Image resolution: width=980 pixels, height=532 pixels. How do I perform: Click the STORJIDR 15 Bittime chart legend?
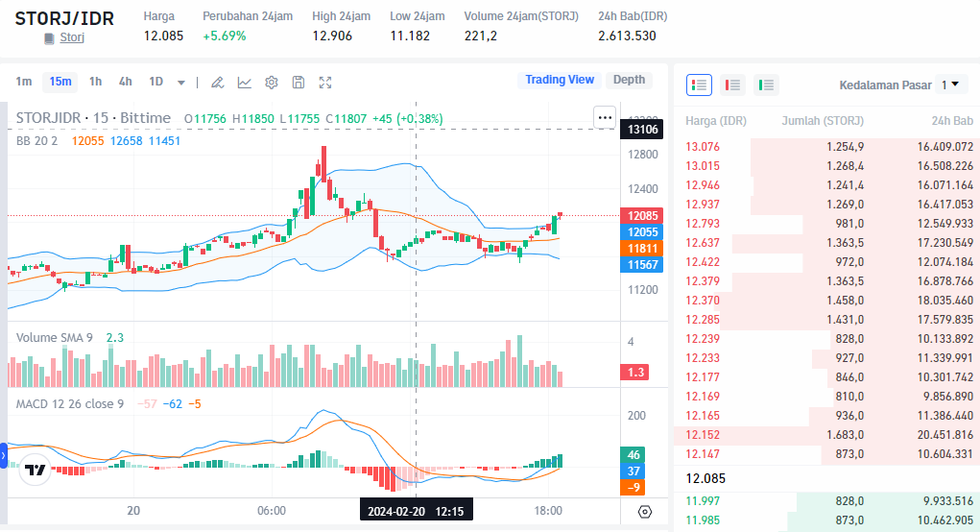93,118
